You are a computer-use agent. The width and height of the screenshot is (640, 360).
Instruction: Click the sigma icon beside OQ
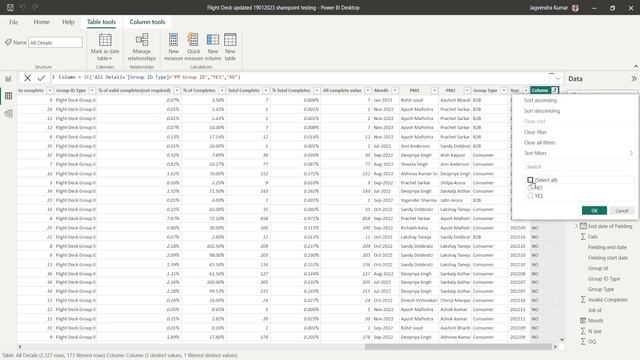pyautogui.click(x=583, y=342)
